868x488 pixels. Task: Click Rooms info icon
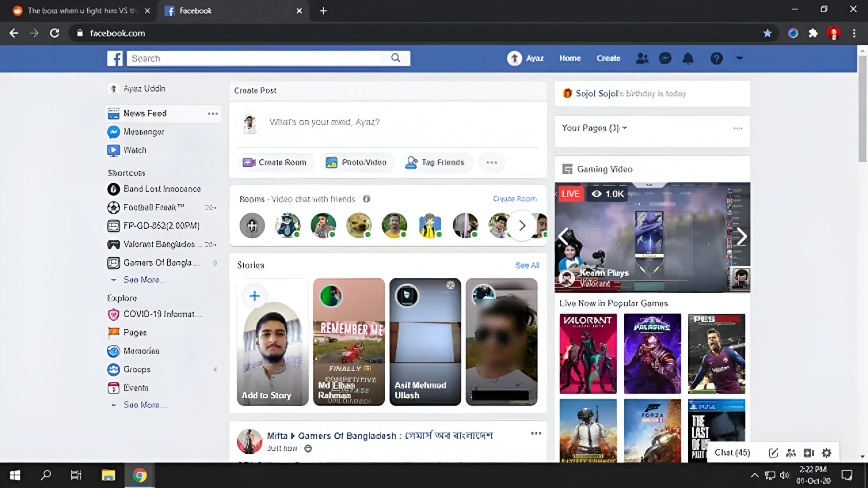(367, 199)
